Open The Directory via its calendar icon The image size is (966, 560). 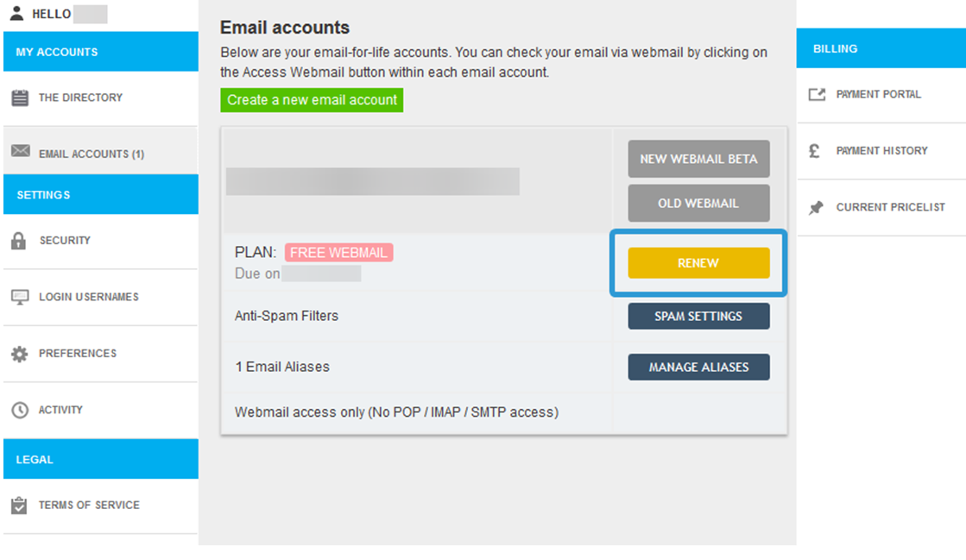pos(20,98)
